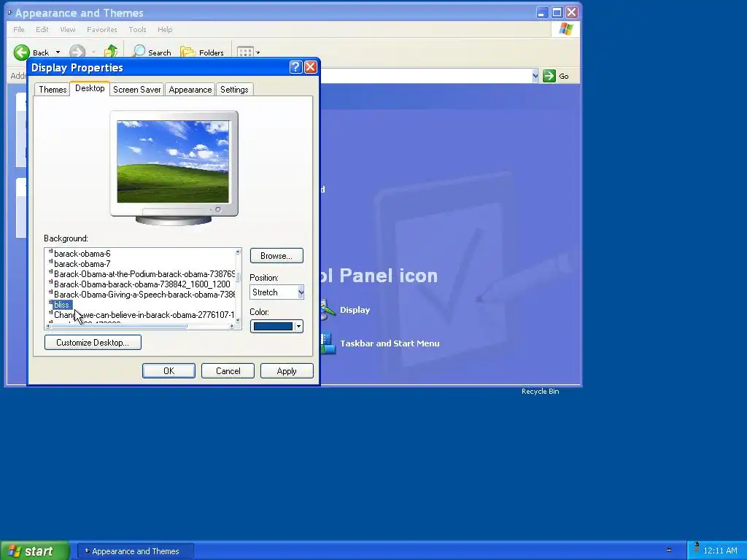Open the Tools menu
The image size is (747, 560).
click(137, 29)
